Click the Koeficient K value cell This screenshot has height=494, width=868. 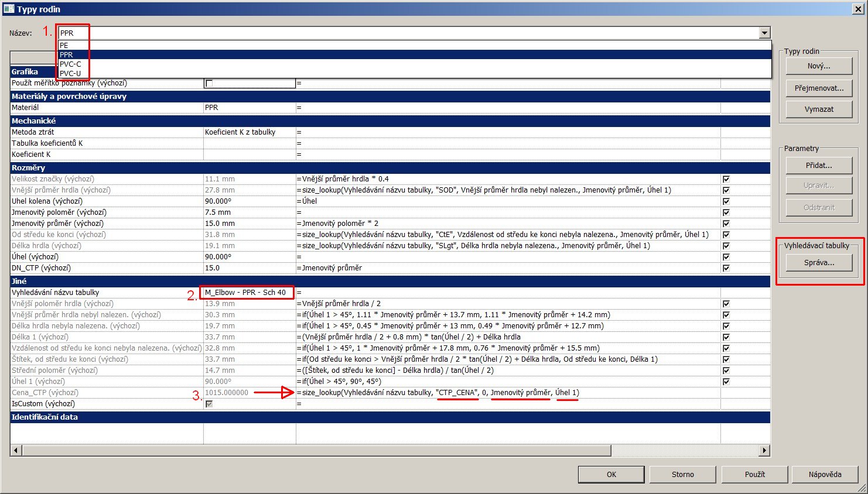pyautogui.click(x=250, y=155)
